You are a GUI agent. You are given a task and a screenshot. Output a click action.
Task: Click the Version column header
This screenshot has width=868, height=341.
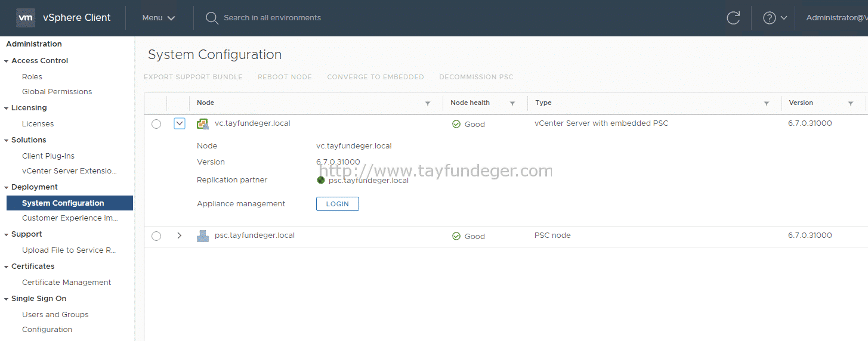click(x=801, y=103)
